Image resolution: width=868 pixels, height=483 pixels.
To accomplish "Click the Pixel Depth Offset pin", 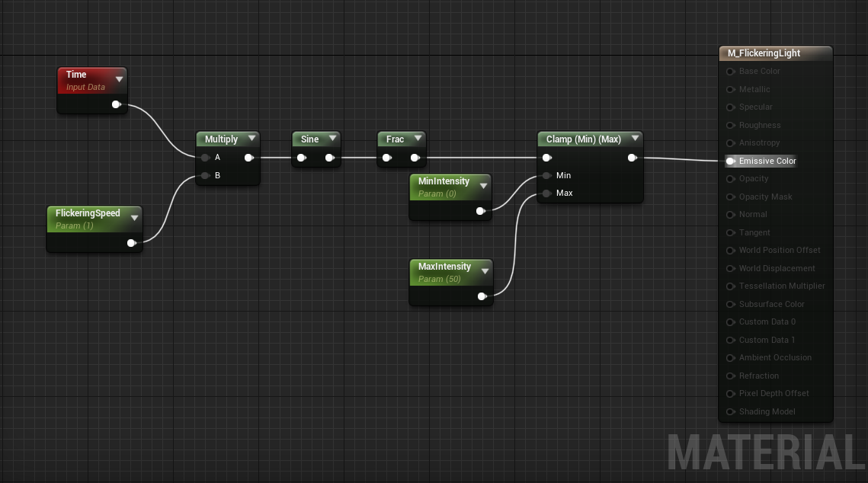I will [731, 393].
